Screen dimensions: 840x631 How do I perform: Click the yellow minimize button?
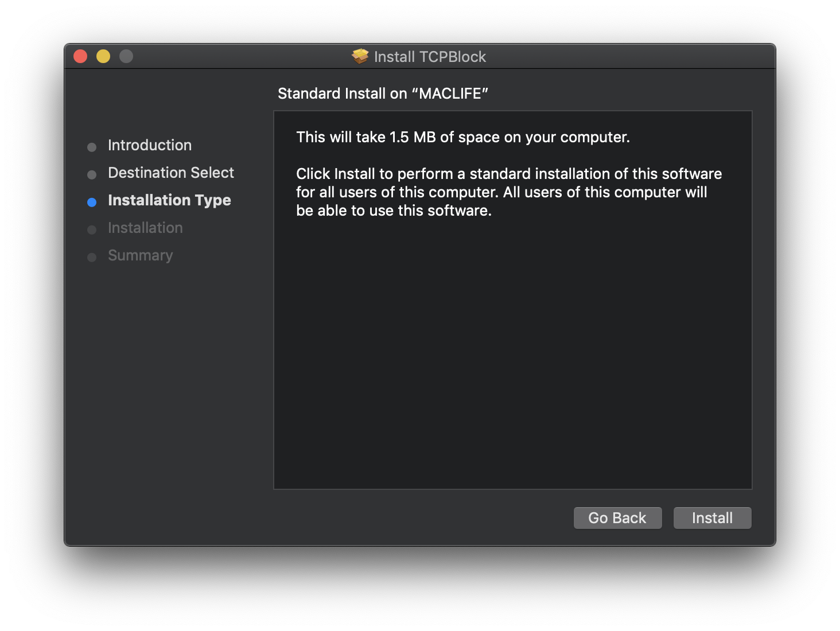tap(103, 56)
